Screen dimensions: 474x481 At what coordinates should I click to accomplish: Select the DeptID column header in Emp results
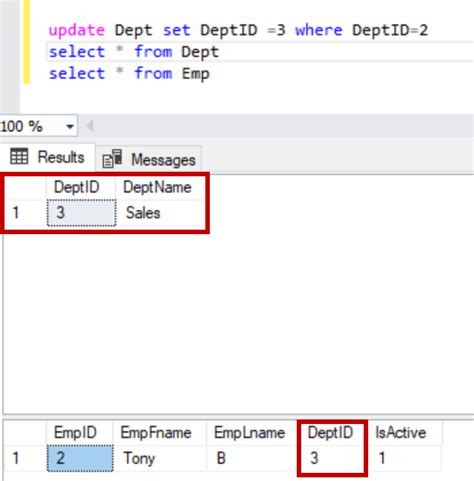point(332,433)
